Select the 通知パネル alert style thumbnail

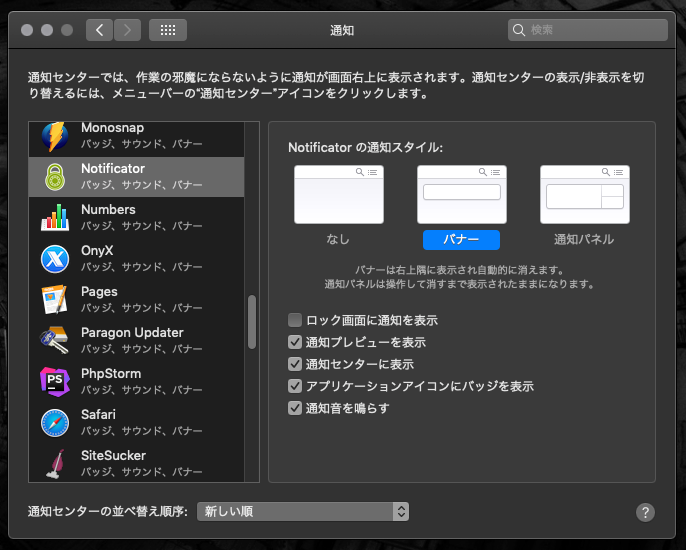584,195
